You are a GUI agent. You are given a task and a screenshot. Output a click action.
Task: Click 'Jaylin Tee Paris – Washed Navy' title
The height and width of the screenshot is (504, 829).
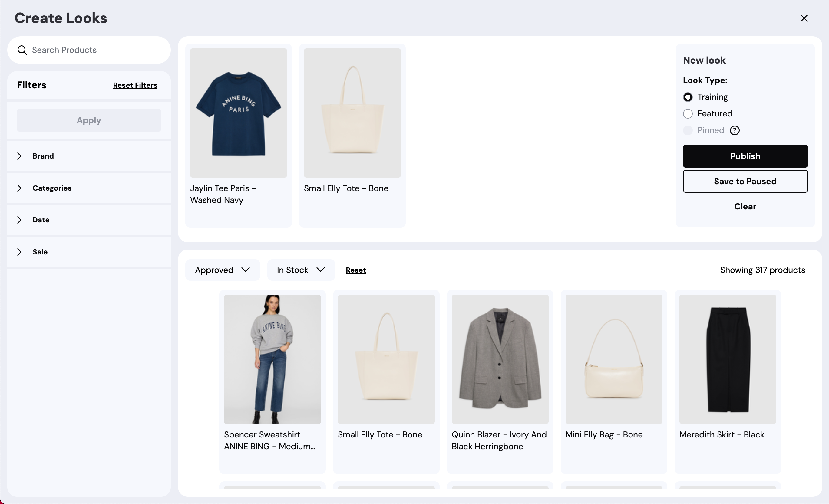point(223,194)
